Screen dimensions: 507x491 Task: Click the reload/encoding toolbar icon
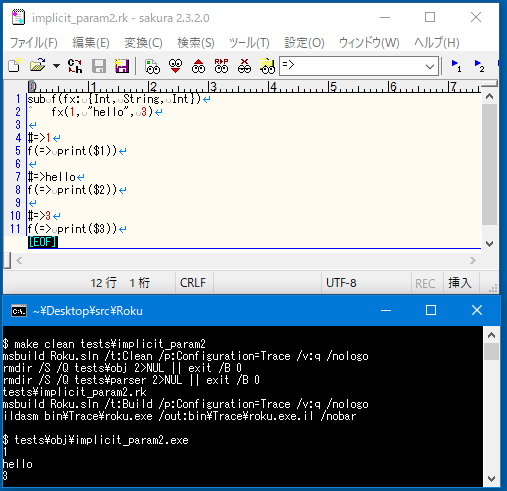(75, 66)
